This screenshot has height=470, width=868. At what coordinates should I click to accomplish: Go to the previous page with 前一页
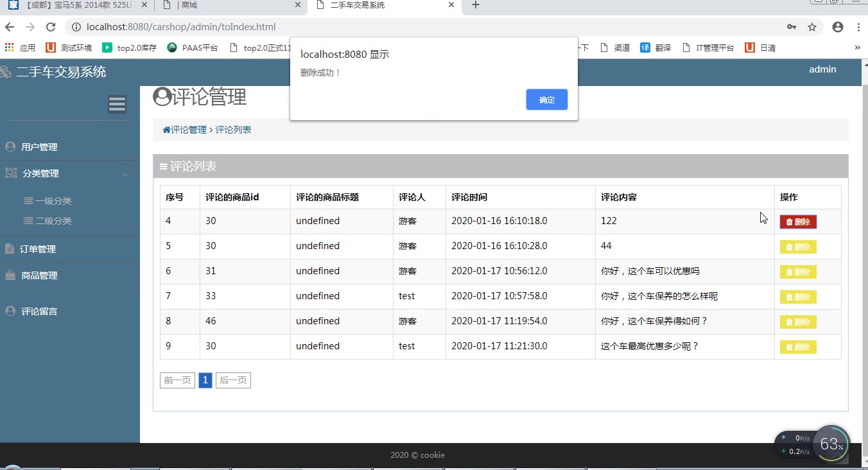click(x=177, y=380)
